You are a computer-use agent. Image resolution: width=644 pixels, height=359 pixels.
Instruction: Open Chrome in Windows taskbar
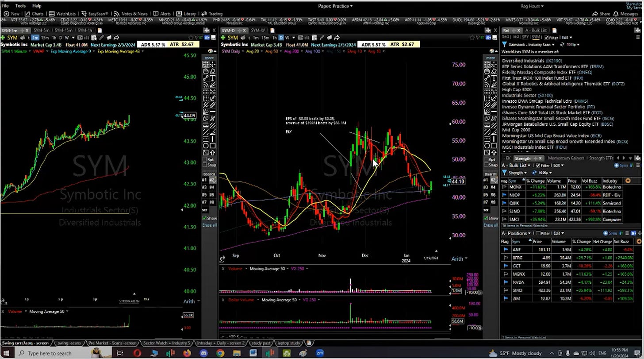tap(220, 353)
